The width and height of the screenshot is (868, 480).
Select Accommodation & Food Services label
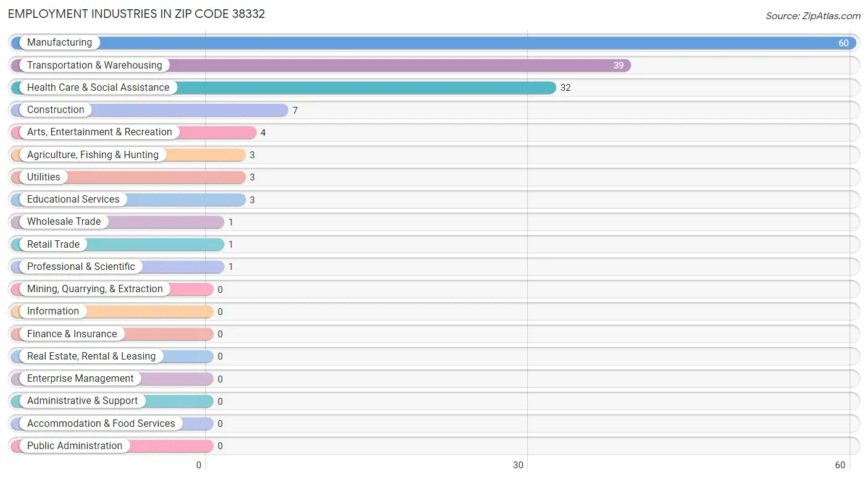pos(101,423)
